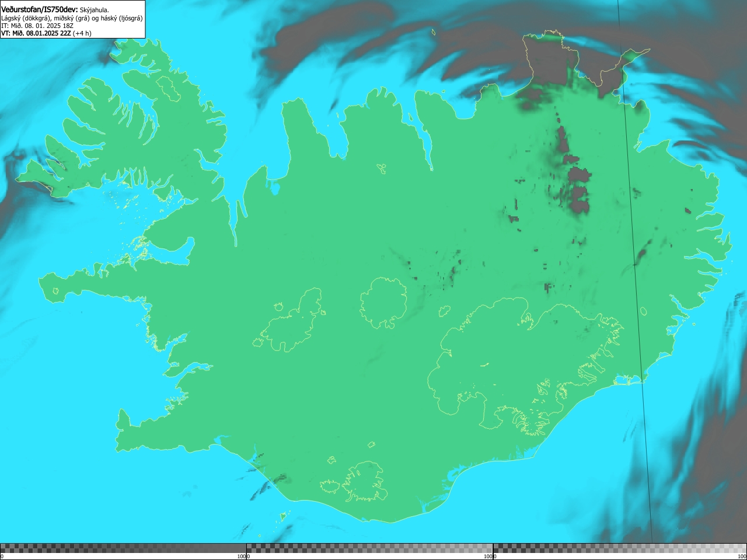Click the '100' label of the dark grey scale

click(x=241, y=556)
